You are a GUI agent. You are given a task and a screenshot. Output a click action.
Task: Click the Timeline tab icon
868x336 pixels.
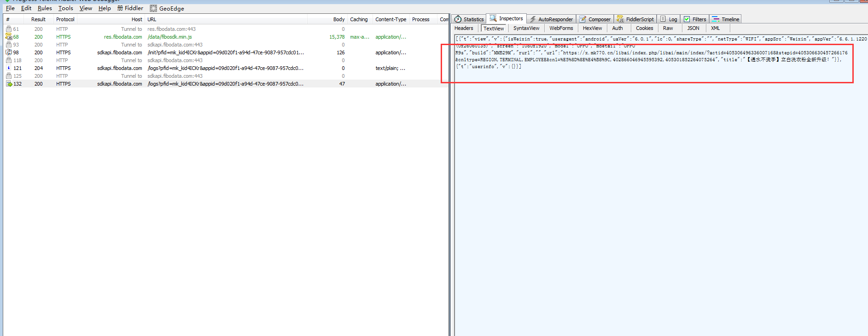(x=716, y=19)
